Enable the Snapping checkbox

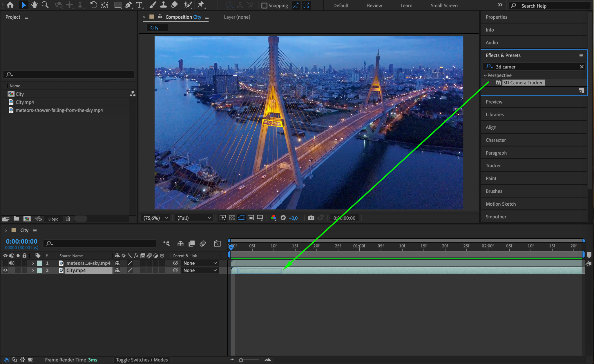(x=264, y=6)
